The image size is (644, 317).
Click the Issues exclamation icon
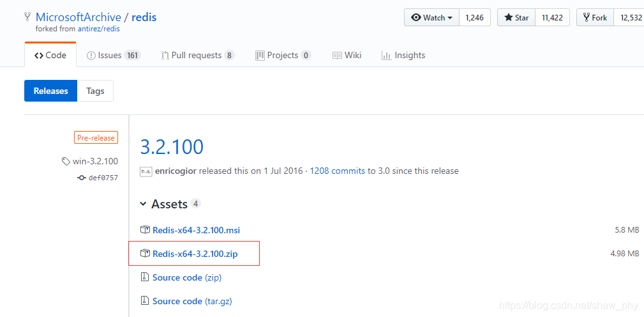pyautogui.click(x=91, y=56)
